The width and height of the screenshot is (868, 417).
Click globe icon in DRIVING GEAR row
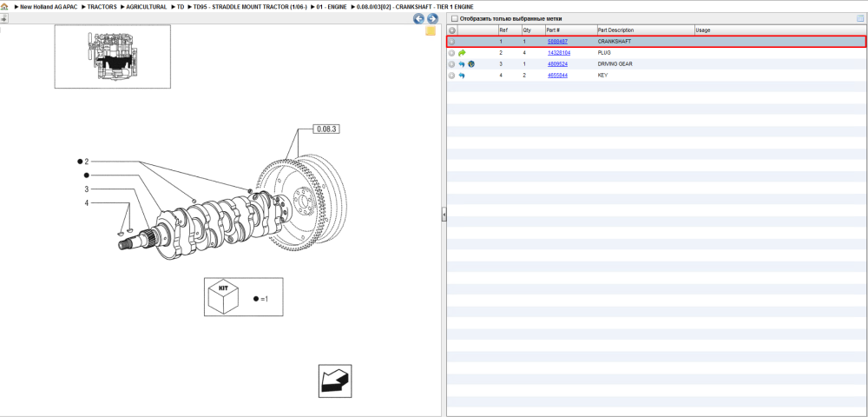(471, 64)
